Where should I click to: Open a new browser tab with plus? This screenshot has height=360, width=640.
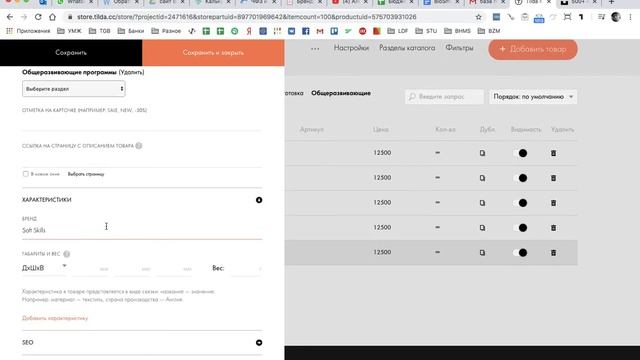point(611,2)
